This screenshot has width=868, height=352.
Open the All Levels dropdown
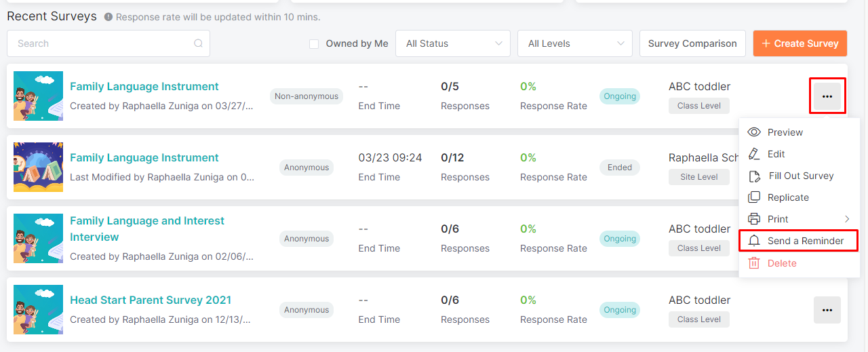(x=575, y=43)
